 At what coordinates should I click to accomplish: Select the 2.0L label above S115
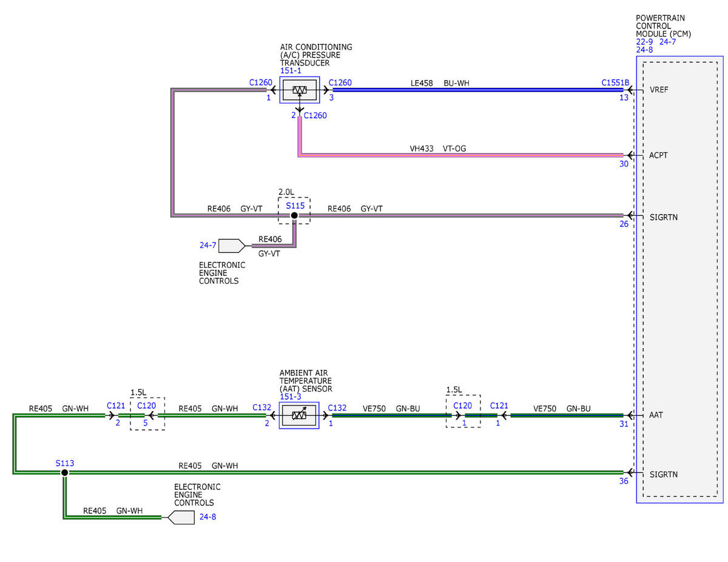point(286,192)
